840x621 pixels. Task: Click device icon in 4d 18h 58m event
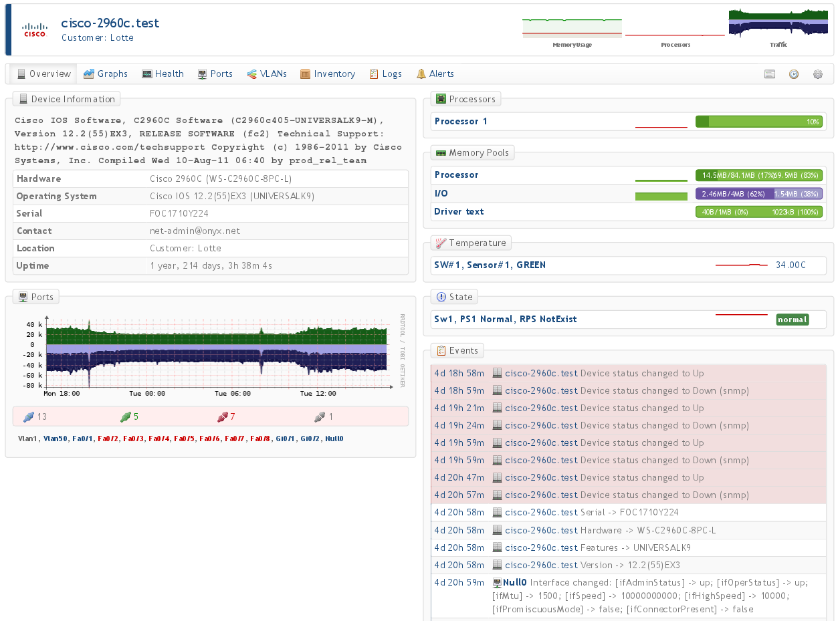coord(497,373)
